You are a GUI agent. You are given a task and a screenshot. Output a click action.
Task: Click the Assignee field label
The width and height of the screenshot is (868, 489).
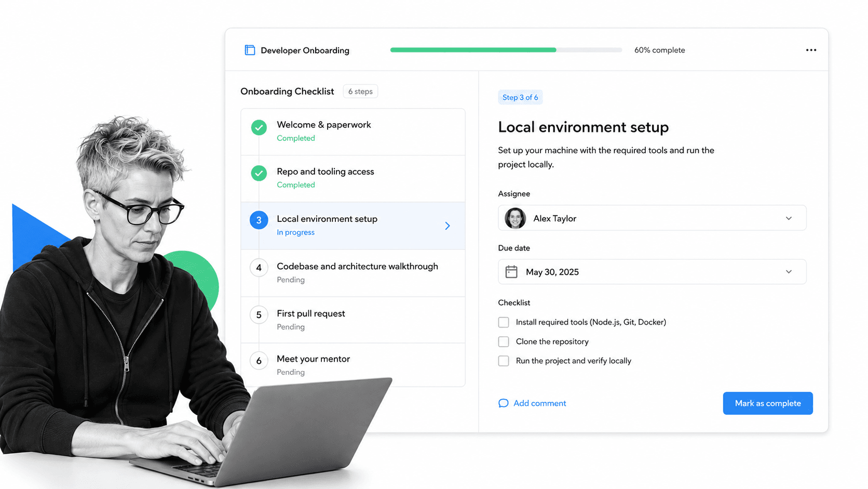pyautogui.click(x=514, y=194)
